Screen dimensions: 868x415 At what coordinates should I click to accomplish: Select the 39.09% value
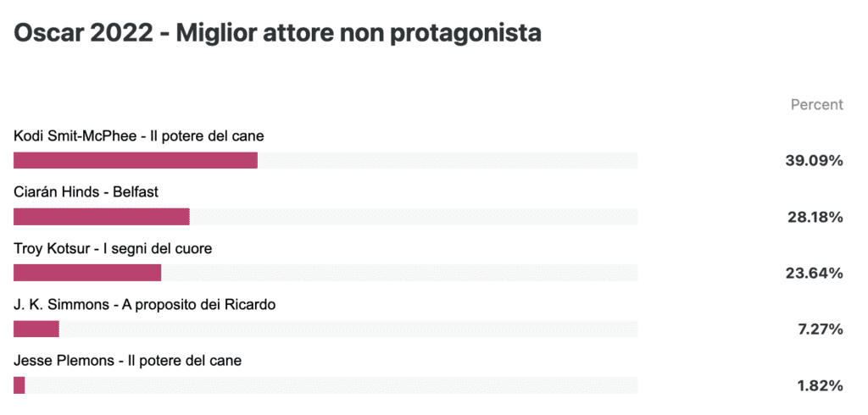[x=814, y=161]
